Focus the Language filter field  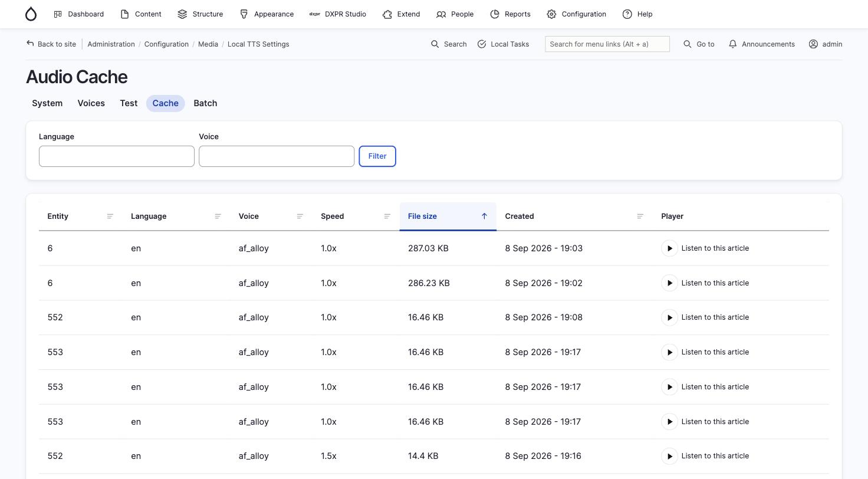117,156
